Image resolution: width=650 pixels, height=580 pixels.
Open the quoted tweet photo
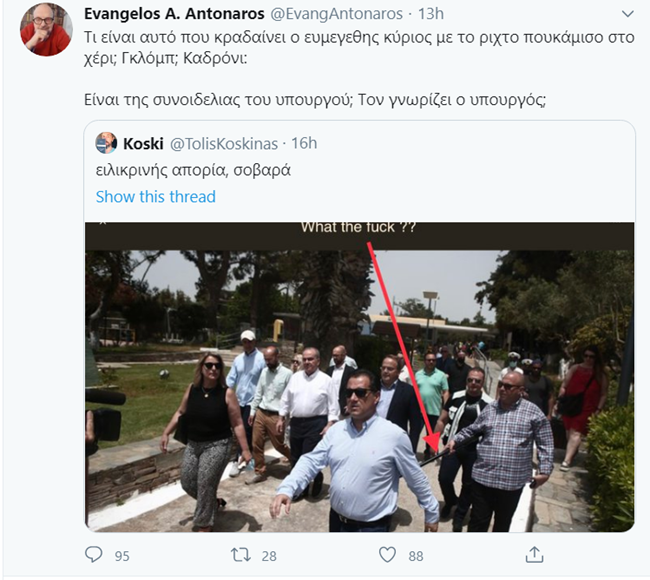click(359, 377)
